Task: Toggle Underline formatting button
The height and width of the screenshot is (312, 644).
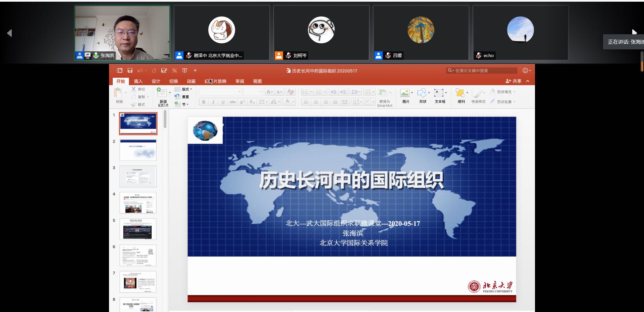Action: pos(223,102)
